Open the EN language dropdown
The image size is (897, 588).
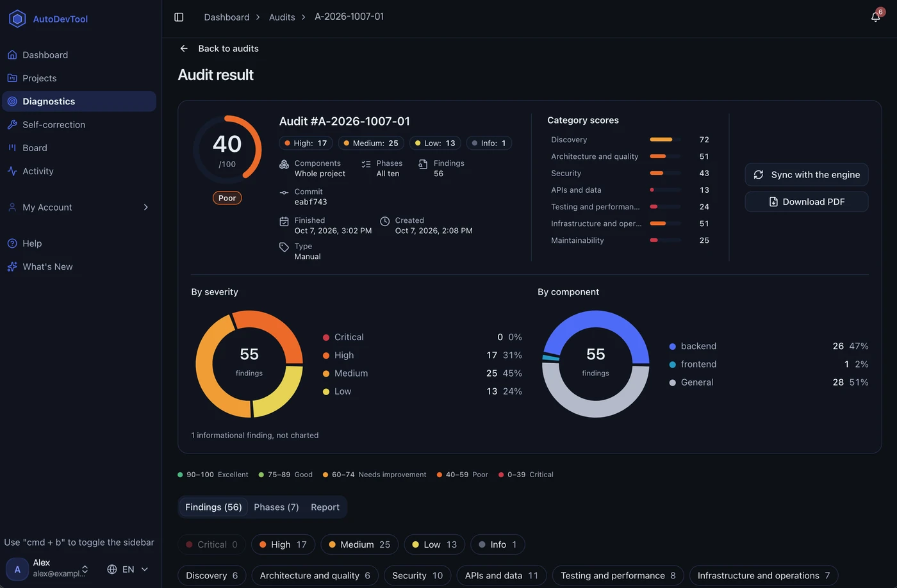click(x=128, y=569)
